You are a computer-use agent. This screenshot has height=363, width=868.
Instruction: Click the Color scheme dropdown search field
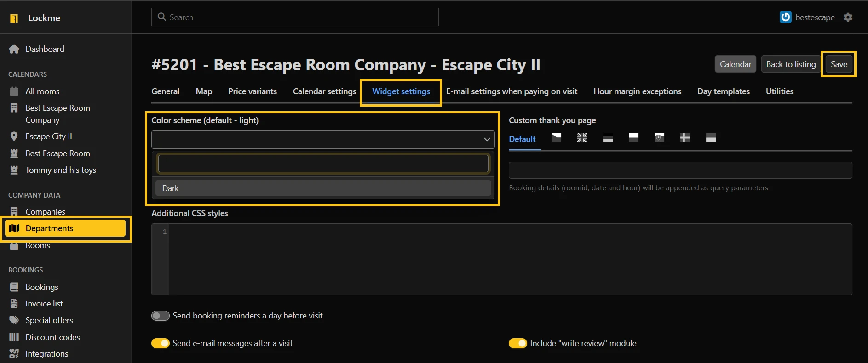pyautogui.click(x=323, y=164)
